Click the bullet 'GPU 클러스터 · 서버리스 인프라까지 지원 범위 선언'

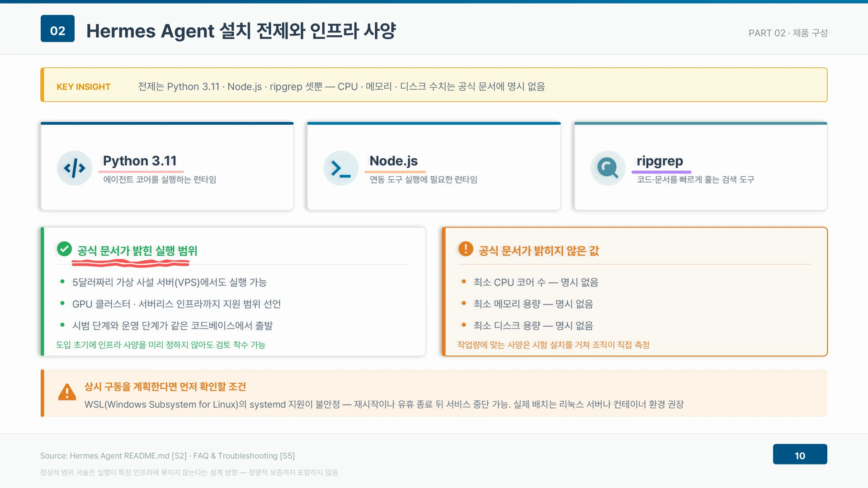click(x=176, y=304)
